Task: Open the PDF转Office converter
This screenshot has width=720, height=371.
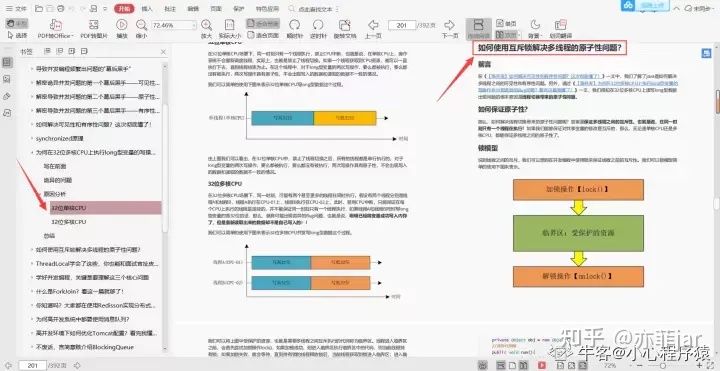Action: tap(56, 29)
